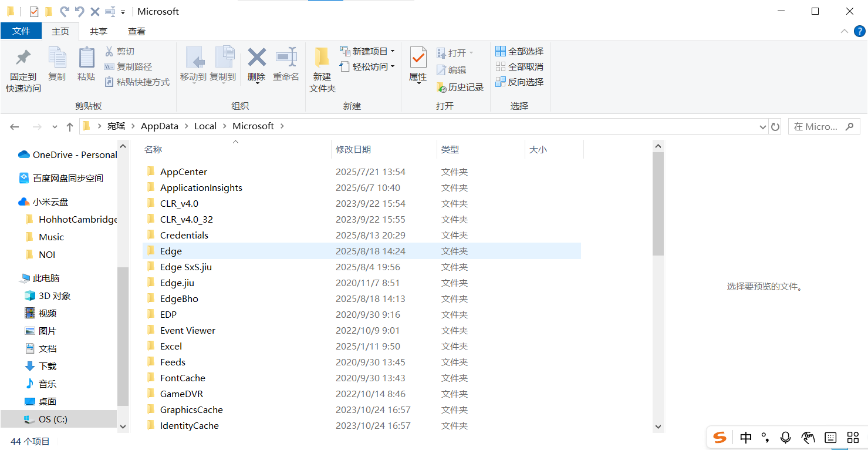Select OS (C:) drive in sidebar
Screen dimensions: 868x450
pos(59,419)
